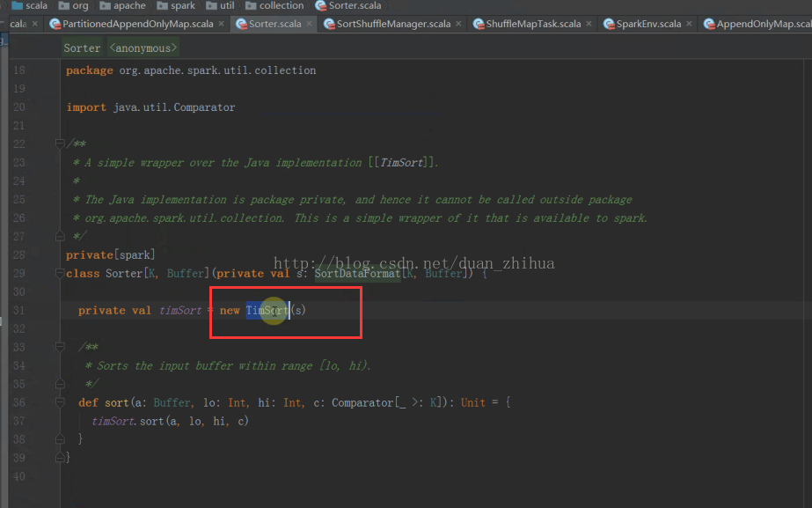Collapse the sort method fold at line 36

60,402
